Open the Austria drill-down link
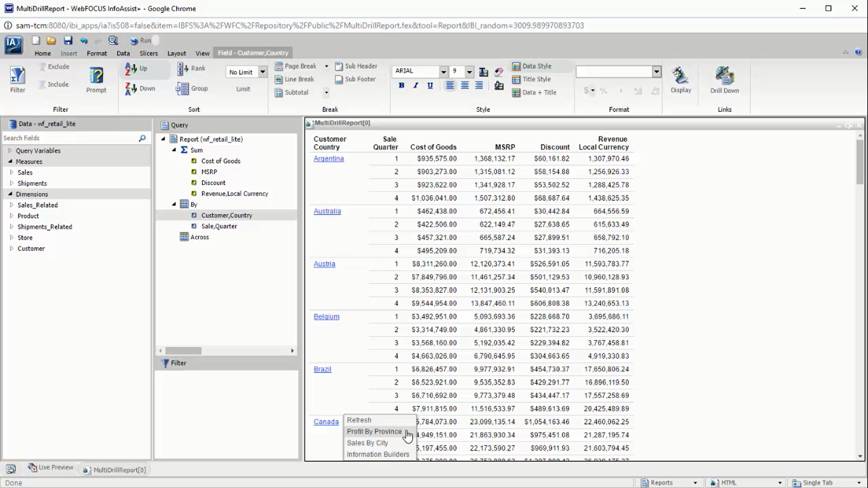The height and width of the screenshot is (488, 868). [x=324, y=264]
